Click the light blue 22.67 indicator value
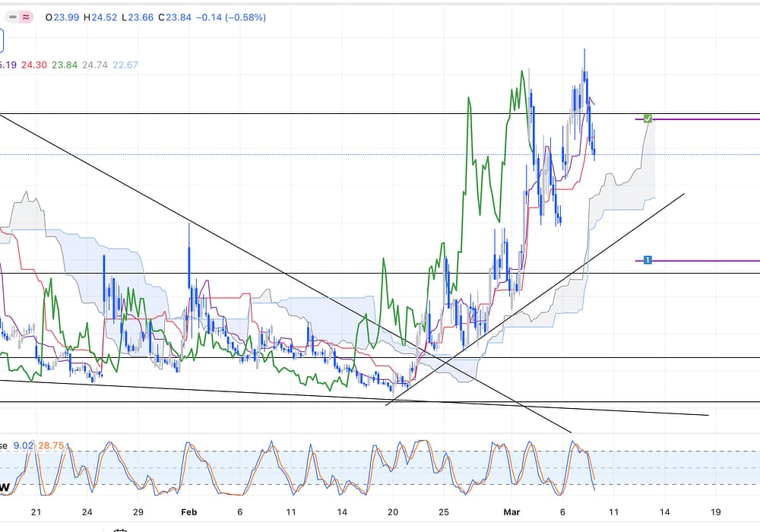The image size is (760, 532). coord(125,65)
